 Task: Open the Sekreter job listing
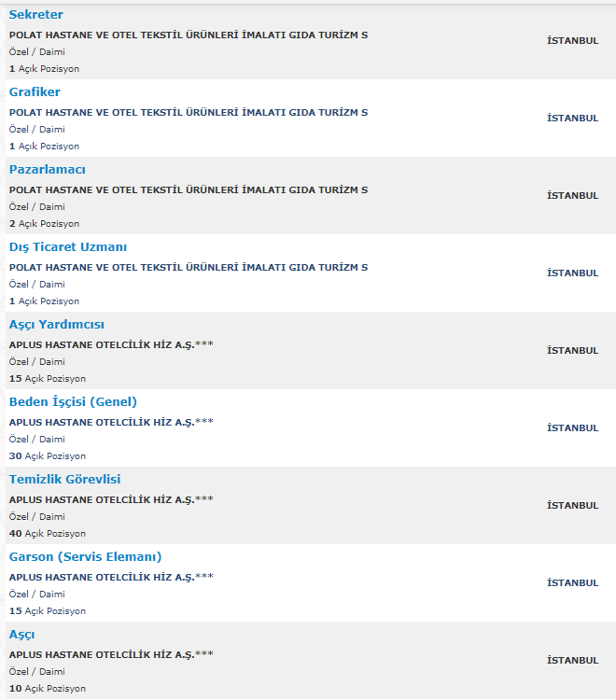click(35, 15)
